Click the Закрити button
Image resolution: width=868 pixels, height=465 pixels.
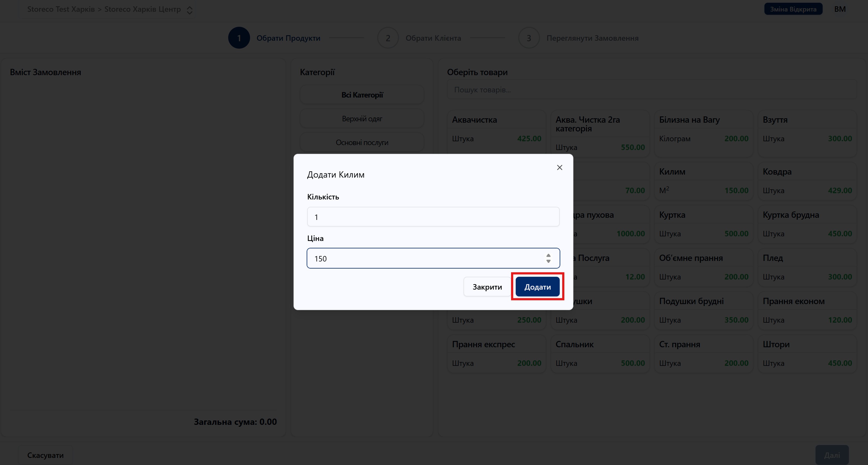[487, 287]
